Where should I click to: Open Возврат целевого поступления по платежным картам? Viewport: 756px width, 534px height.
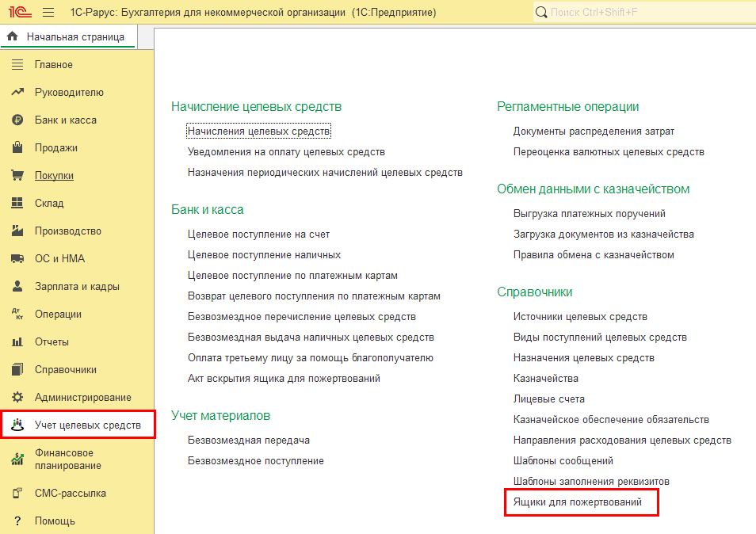point(314,296)
